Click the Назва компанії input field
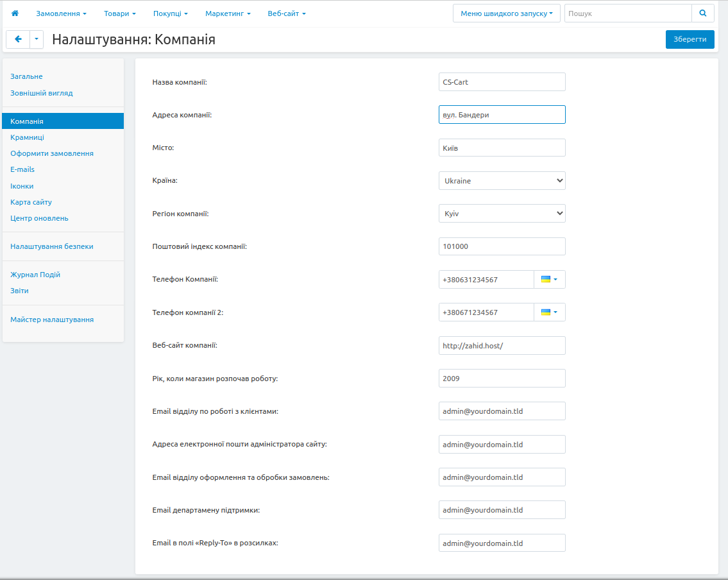The height and width of the screenshot is (580, 728). (x=502, y=82)
